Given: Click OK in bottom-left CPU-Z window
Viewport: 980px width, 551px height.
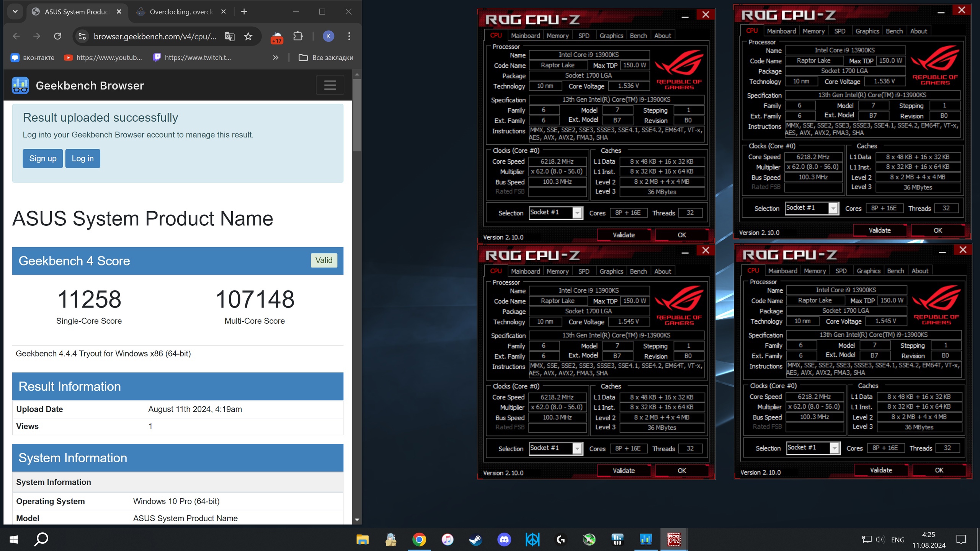Looking at the screenshot, I should point(682,471).
